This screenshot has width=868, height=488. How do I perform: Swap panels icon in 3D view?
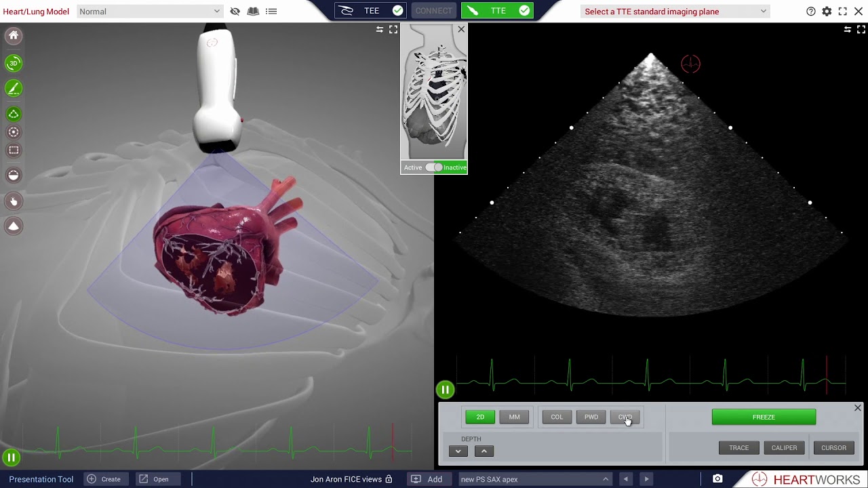380,30
